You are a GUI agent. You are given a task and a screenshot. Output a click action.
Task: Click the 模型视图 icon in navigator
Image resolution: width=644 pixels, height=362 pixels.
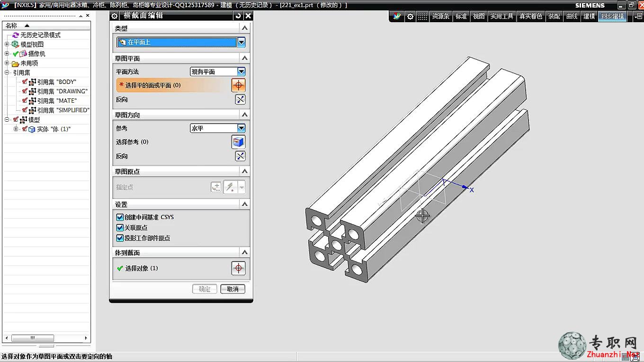pos(15,44)
